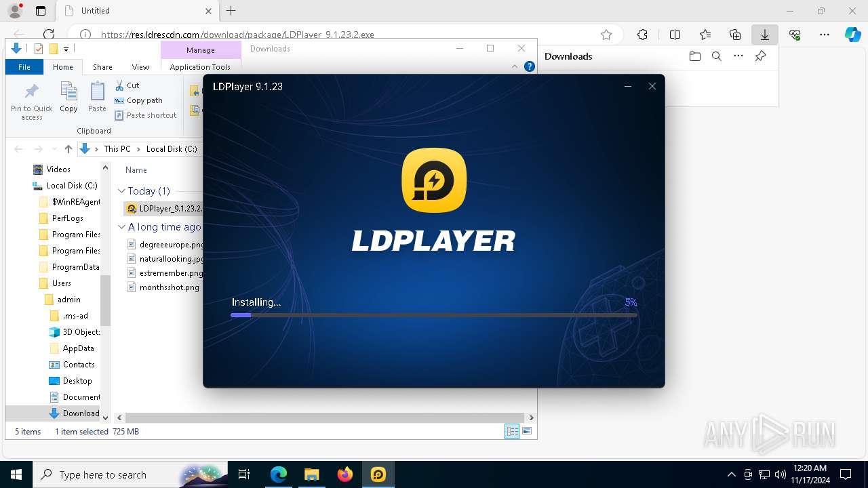Open Edge Collections icon
Viewport: 868px width, 488px height.
click(735, 35)
